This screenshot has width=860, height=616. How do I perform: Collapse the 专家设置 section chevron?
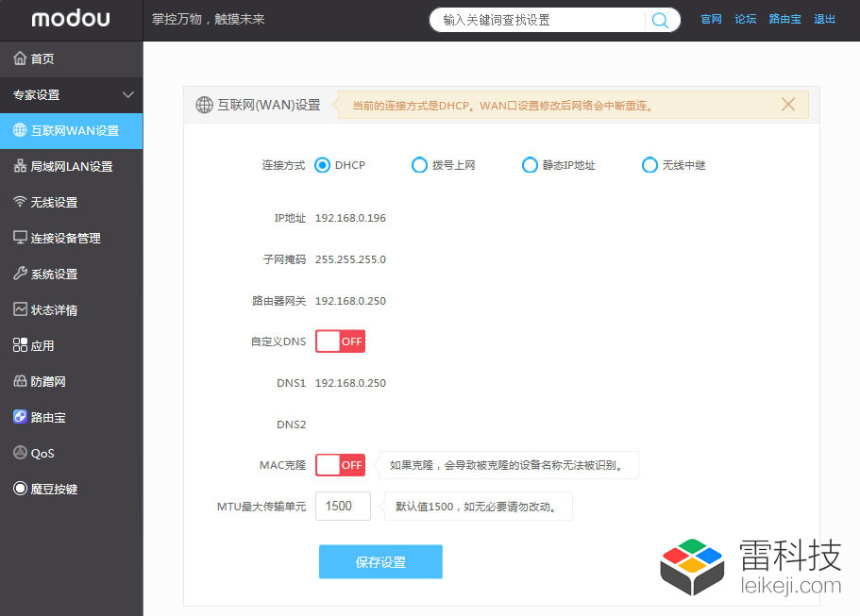[128, 95]
